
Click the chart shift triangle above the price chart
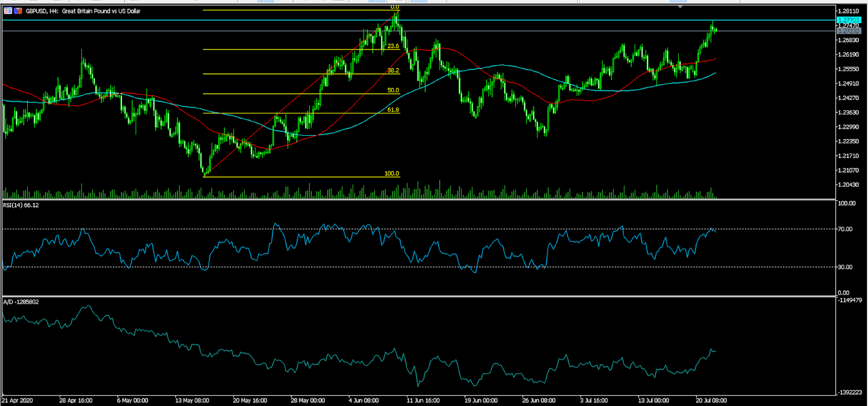680,6
